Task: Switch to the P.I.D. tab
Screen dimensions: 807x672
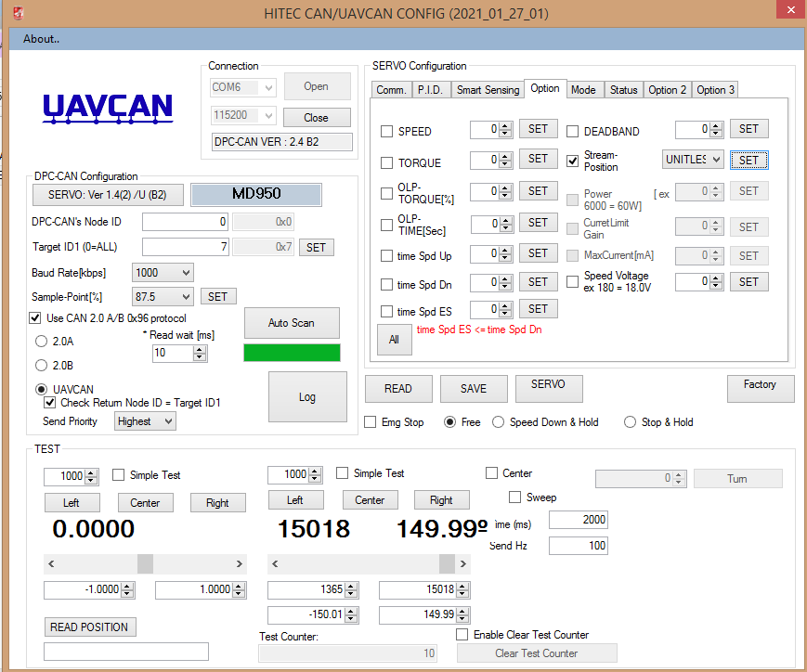Action: [x=430, y=90]
